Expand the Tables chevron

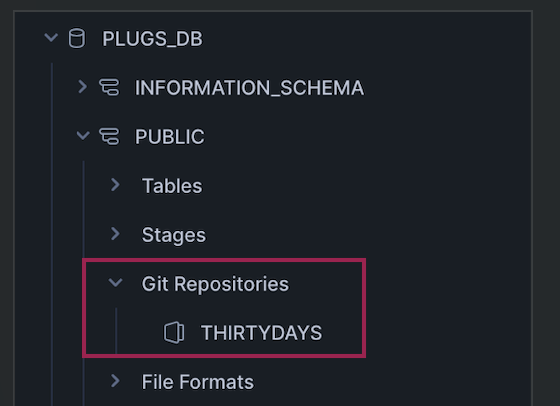(115, 185)
